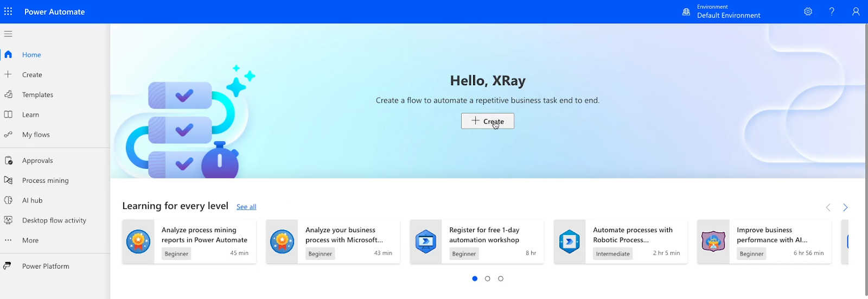Open Templates in the left navigation
The width and height of the screenshot is (868, 299).
[x=37, y=95]
